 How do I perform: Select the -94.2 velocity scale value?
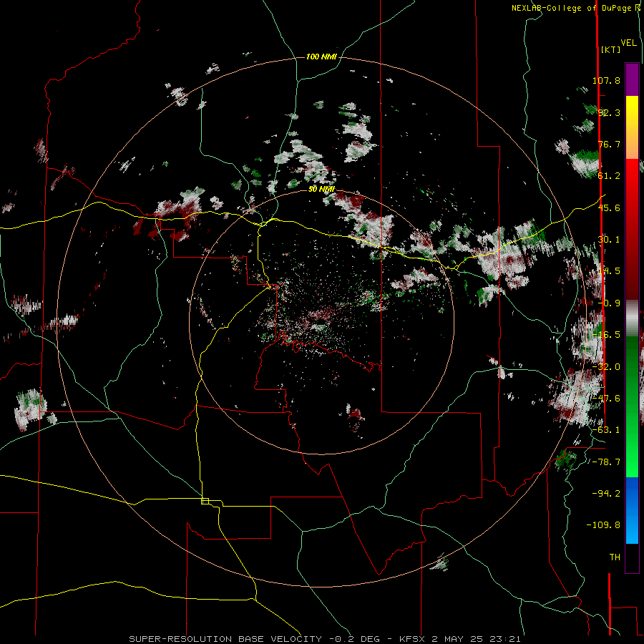pyautogui.click(x=606, y=494)
